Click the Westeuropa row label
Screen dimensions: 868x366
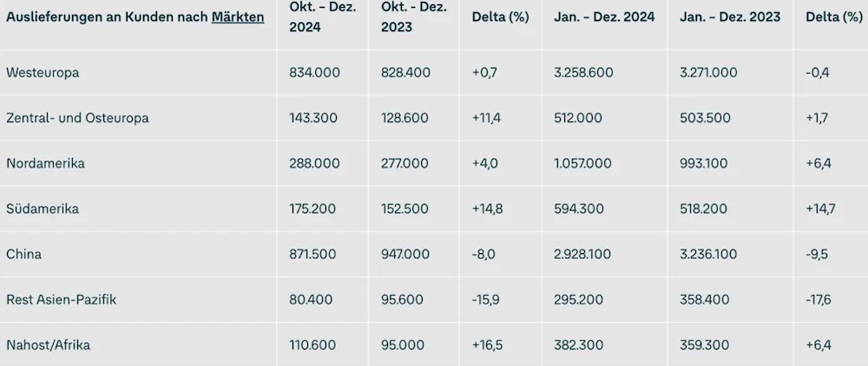point(43,73)
